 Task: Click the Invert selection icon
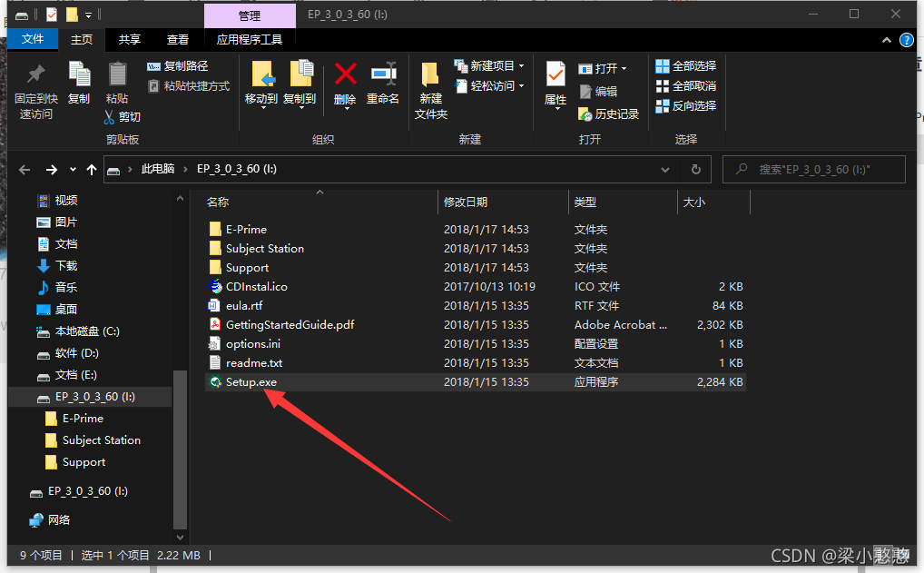[663, 106]
